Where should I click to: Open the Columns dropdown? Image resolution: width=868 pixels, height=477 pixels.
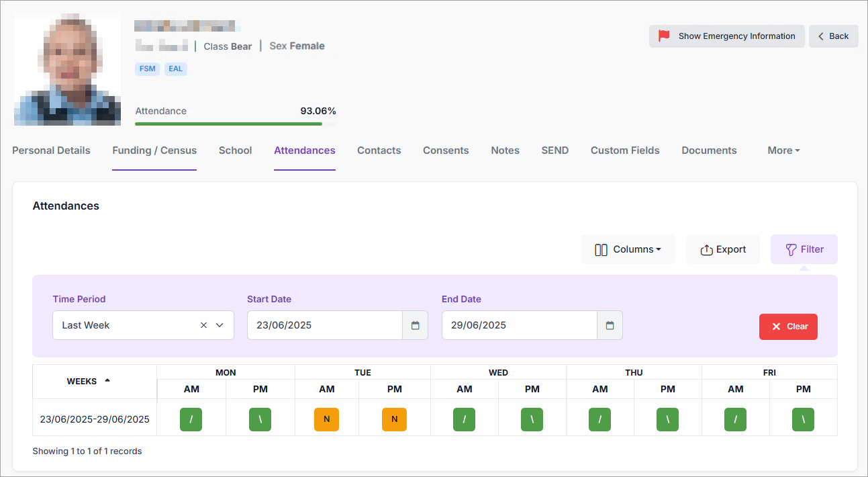pos(627,249)
